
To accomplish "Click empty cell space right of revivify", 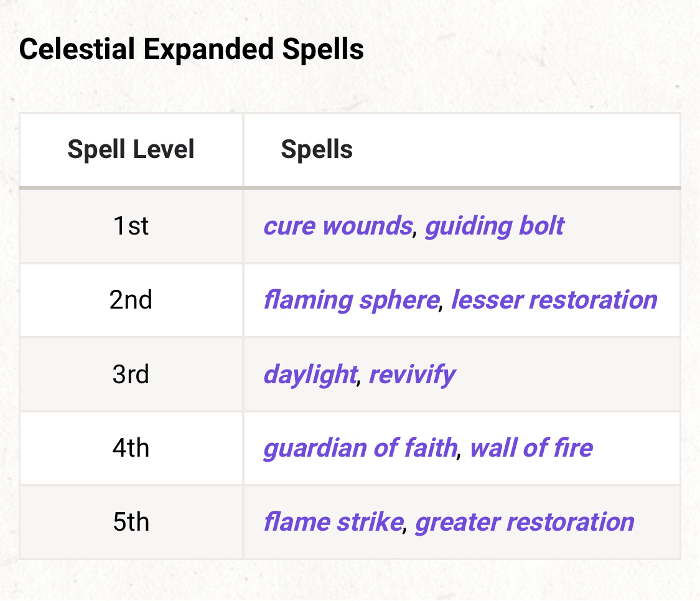I will [566, 375].
